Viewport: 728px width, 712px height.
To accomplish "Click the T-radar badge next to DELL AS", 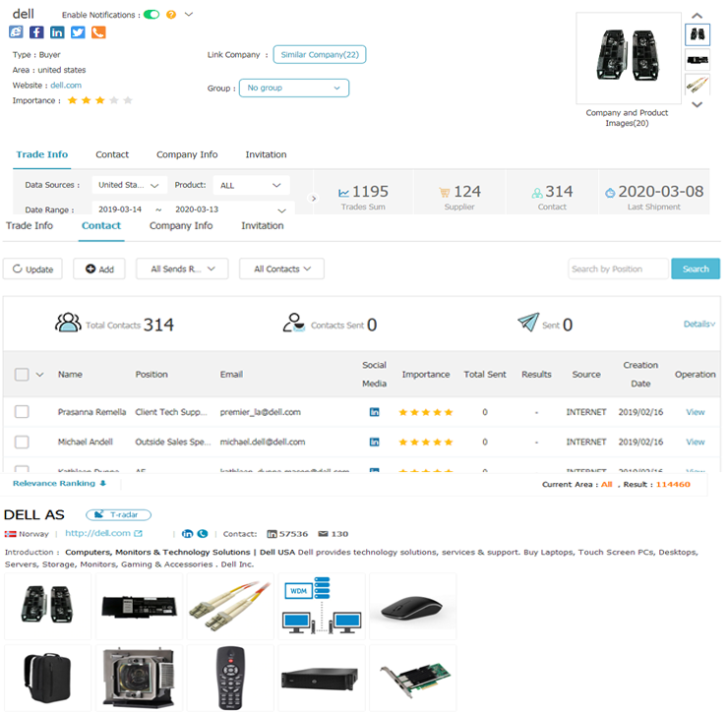I will [x=118, y=514].
